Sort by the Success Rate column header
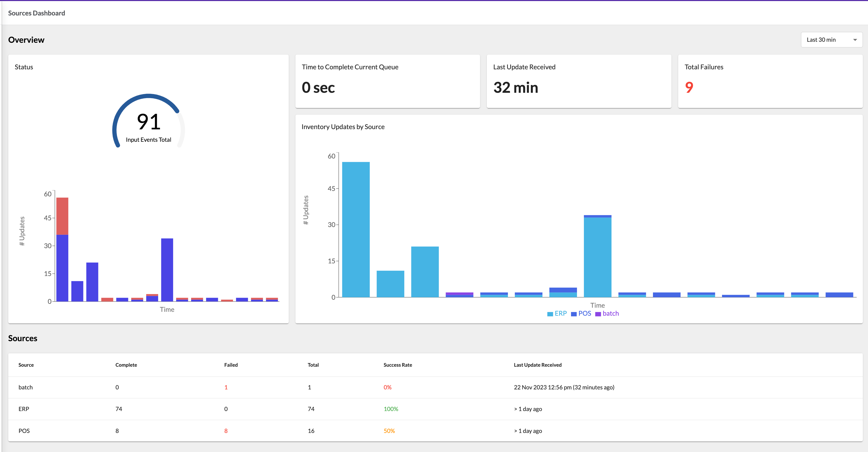The height and width of the screenshot is (452, 868). point(398,365)
